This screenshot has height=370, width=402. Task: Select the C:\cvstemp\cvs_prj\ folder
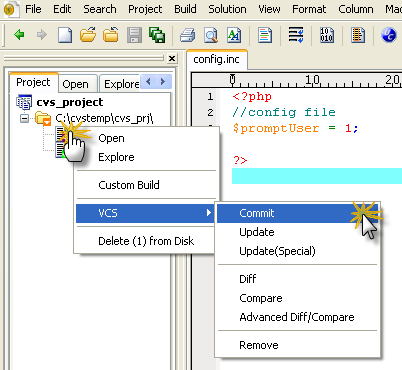click(x=104, y=118)
